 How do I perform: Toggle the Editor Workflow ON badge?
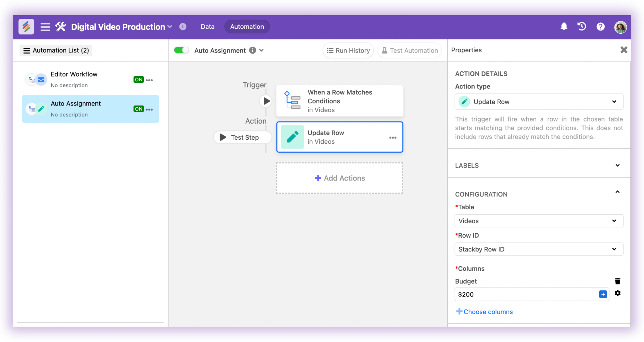click(138, 80)
